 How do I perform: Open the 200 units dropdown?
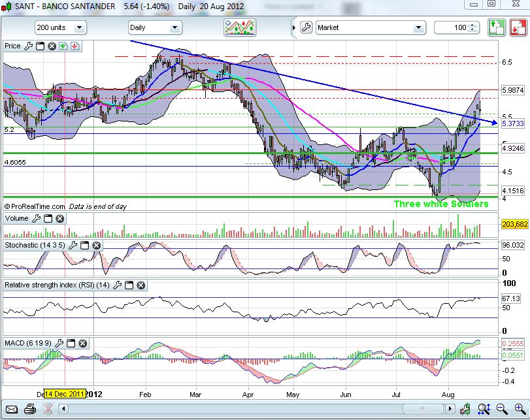click(61, 27)
